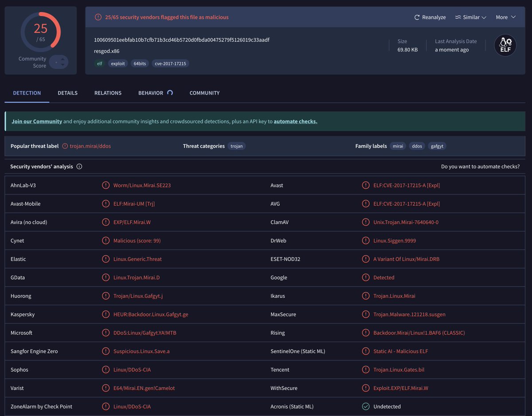
Task: Click the alert icon in the Kaspersky row
Action: (106, 314)
